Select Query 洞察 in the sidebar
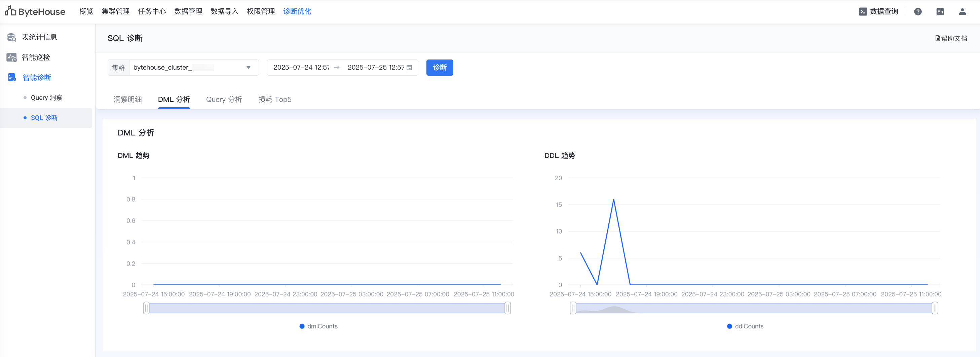The height and width of the screenshot is (357, 980). [46, 98]
